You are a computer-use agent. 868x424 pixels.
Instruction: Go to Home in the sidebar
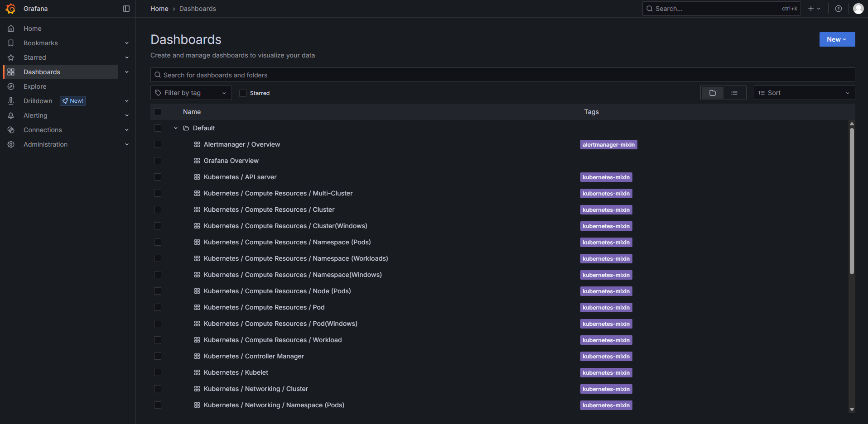tap(33, 29)
